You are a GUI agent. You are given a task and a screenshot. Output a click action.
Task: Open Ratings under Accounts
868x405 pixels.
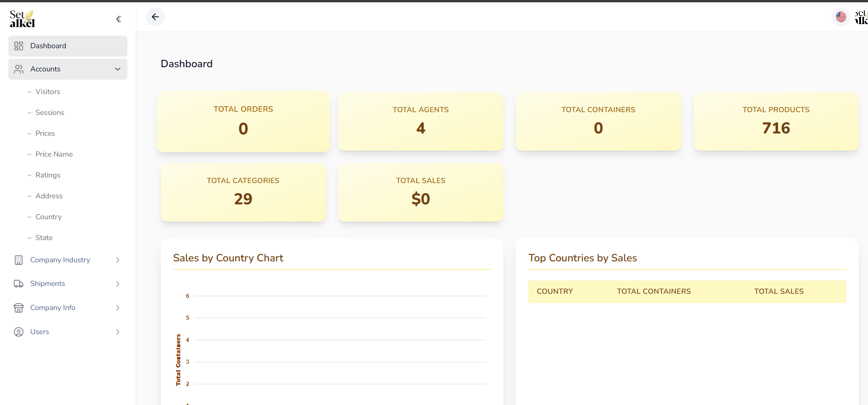[48, 175]
